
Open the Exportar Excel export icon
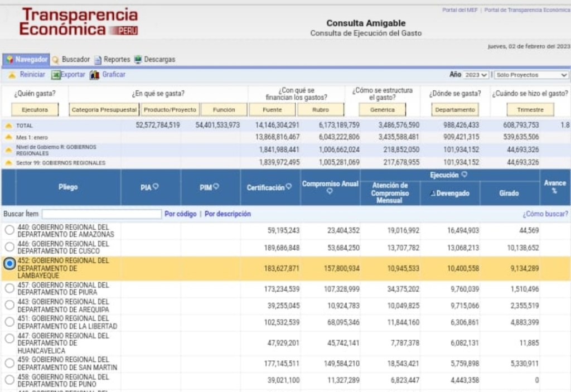tap(55, 74)
